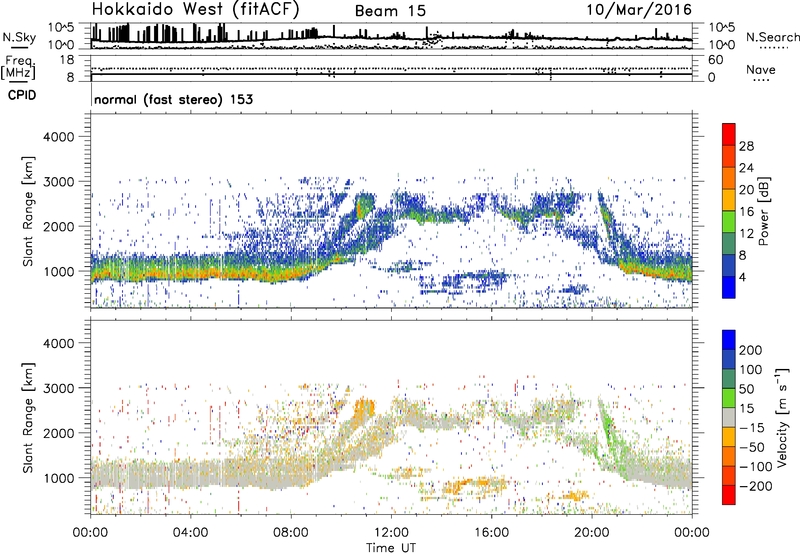Screen dimensions: 800x554
Task: Click the "08:00" time axis label
Action: [x=291, y=533]
